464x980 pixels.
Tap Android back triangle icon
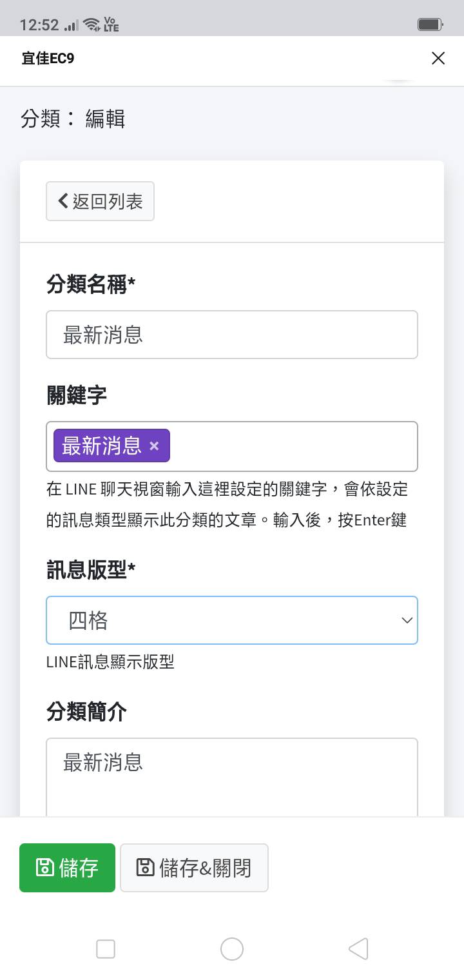(358, 949)
